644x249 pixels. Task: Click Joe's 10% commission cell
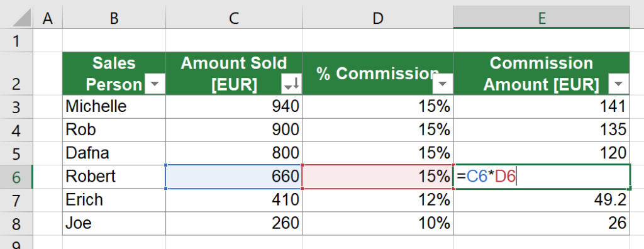click(378, 223)
